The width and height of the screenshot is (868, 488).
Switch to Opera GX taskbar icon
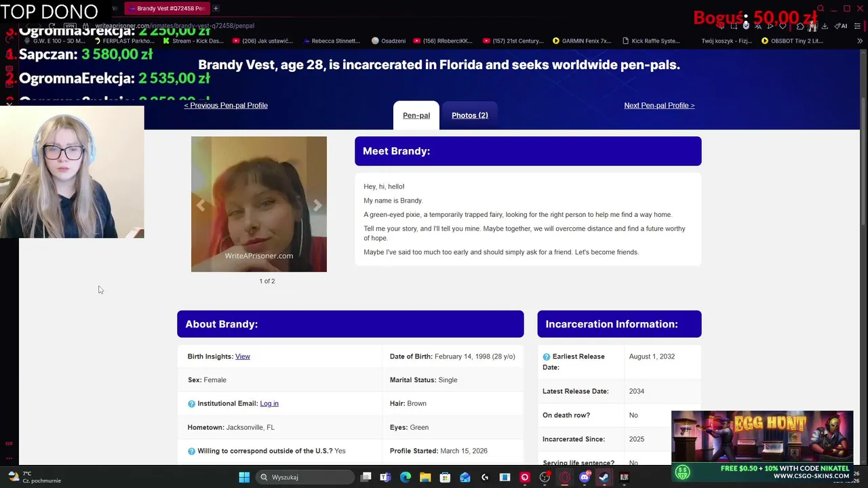point(564,477)
